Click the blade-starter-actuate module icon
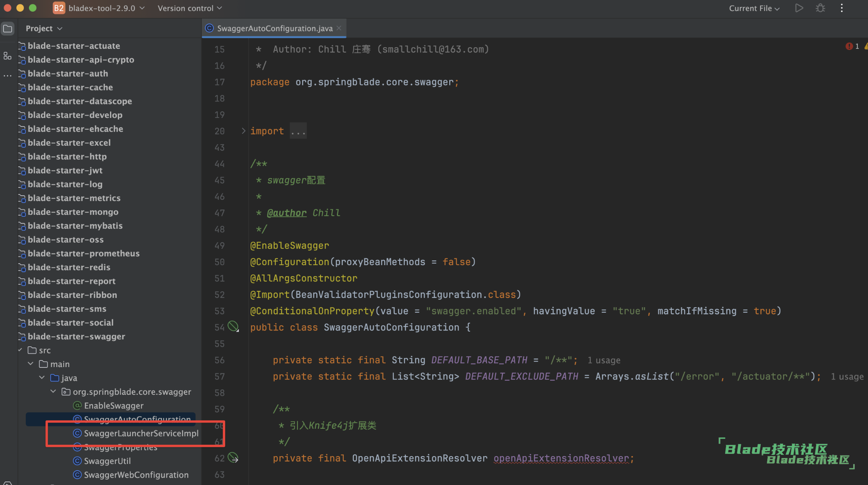The image size is (868, 485). pyautogui.click(x=22, y=46)
